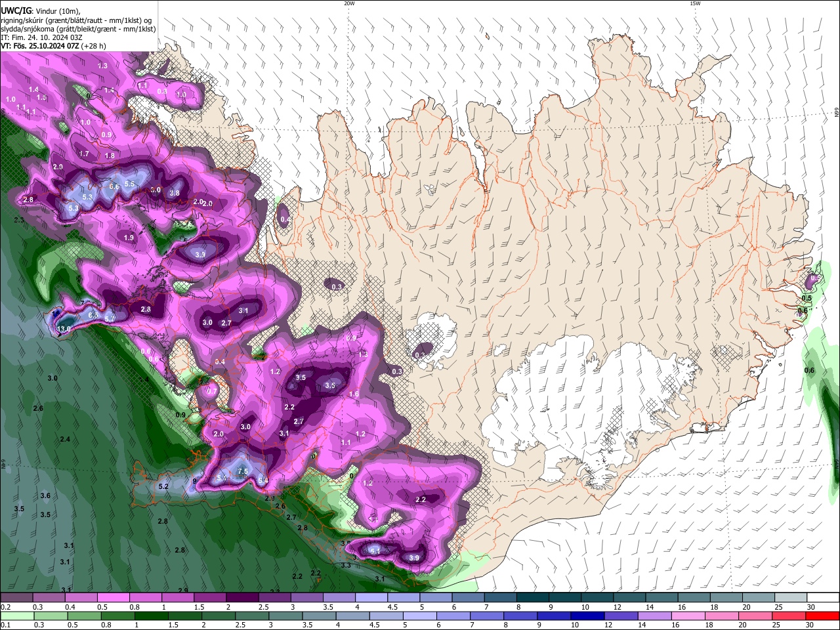Click the UWC/IG title text
The height and width of the screenshot is (630, 840).
point(16,10)
